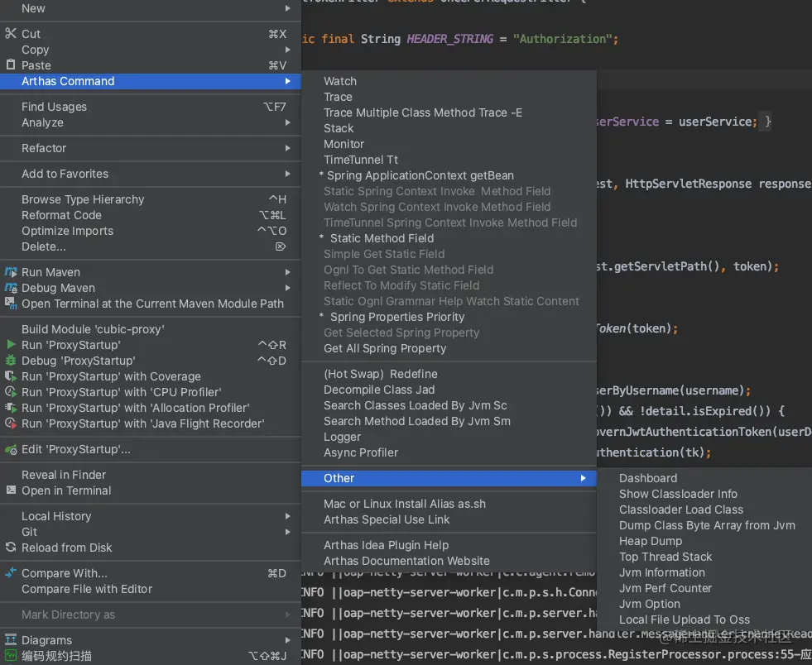Image resolution: width=812 pixels, height=665 pixels.
Task: Choose Get All Spring Property
Action: click(449, 348)
